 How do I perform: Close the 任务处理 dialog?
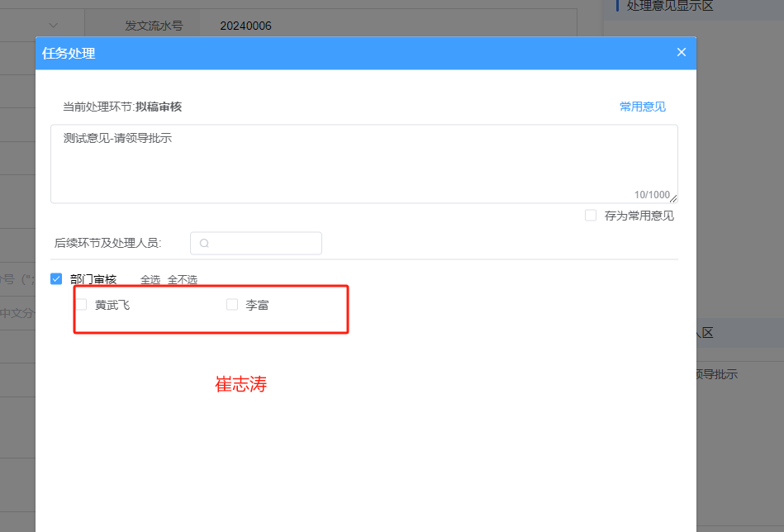pos(681,53)
